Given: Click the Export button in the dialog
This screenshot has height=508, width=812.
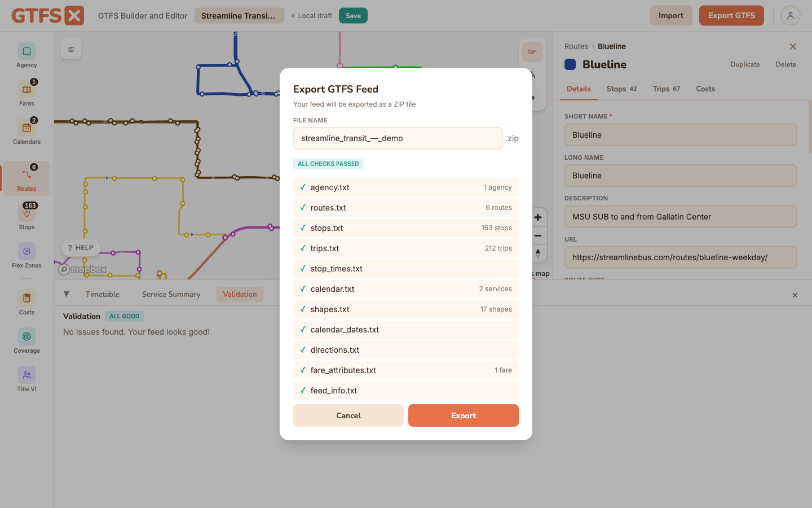Looking at the screenshot, I should [464, 415].
